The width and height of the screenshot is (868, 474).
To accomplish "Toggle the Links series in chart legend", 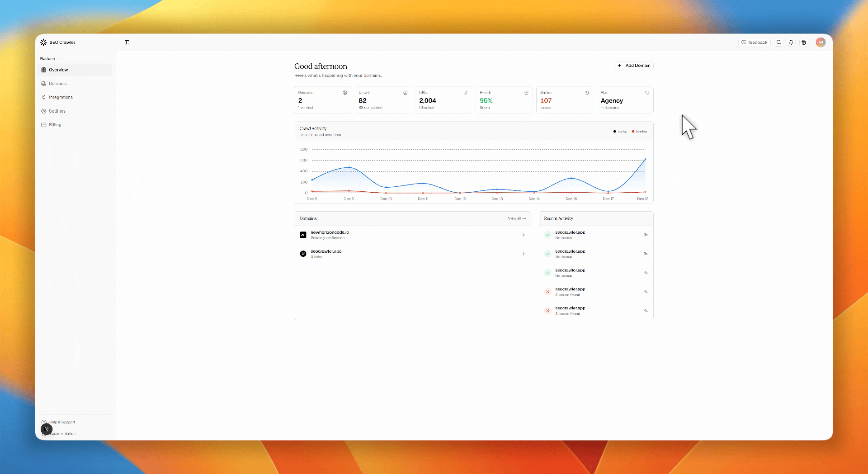I will point(620,132).
